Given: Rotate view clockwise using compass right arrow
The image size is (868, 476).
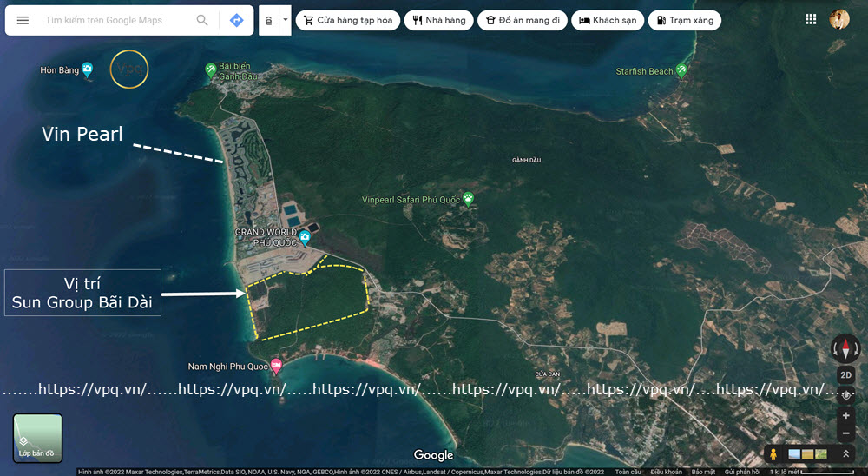Looking at the screenshot, I should pos(857,350).
